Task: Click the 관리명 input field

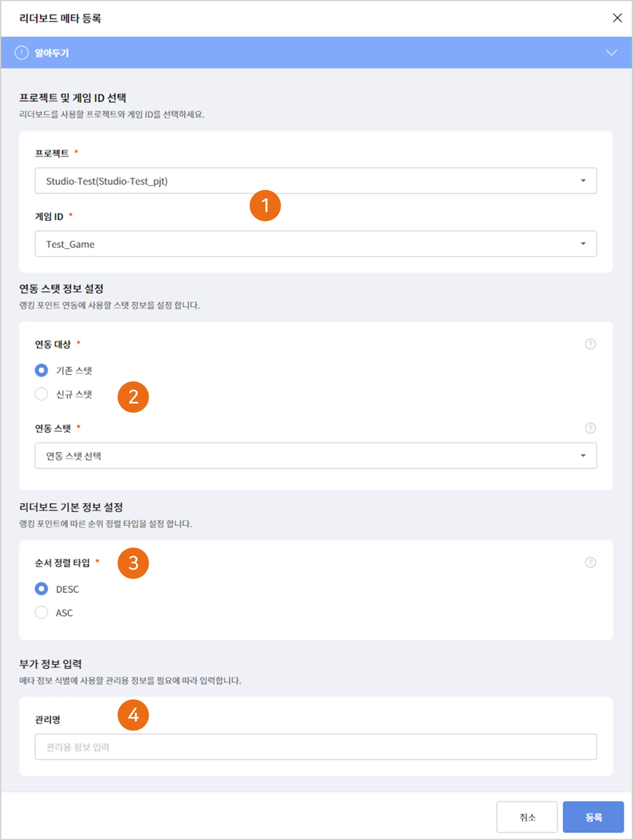Action: [316, 747]
